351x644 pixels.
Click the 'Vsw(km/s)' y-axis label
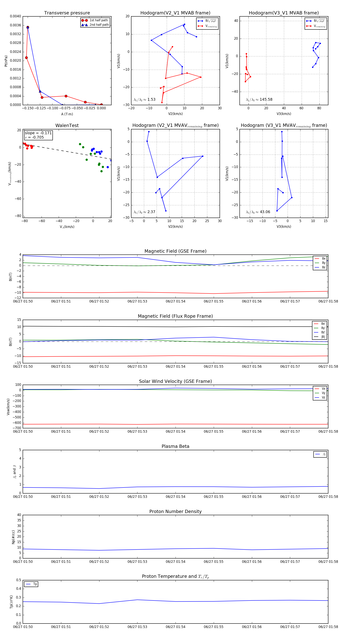8,407
